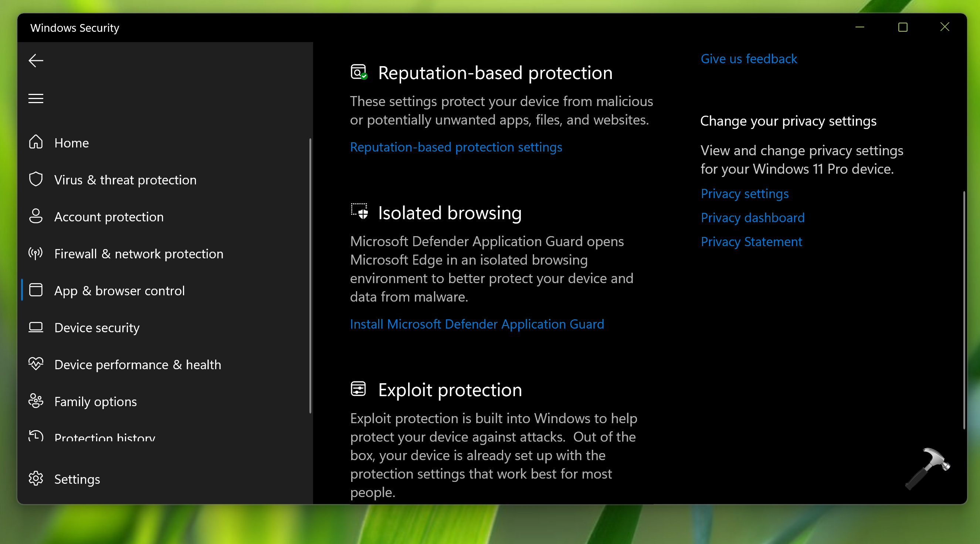The height and width of the screenshot is (544, 980).
Task: Click the main content vertical scrollbar
Action: point(964,310)
